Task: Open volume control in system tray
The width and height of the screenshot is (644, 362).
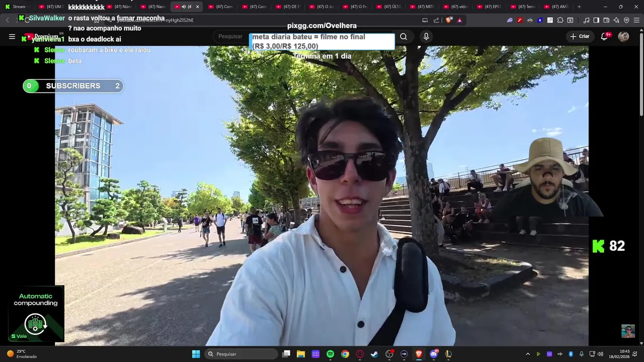Action: 600,354
